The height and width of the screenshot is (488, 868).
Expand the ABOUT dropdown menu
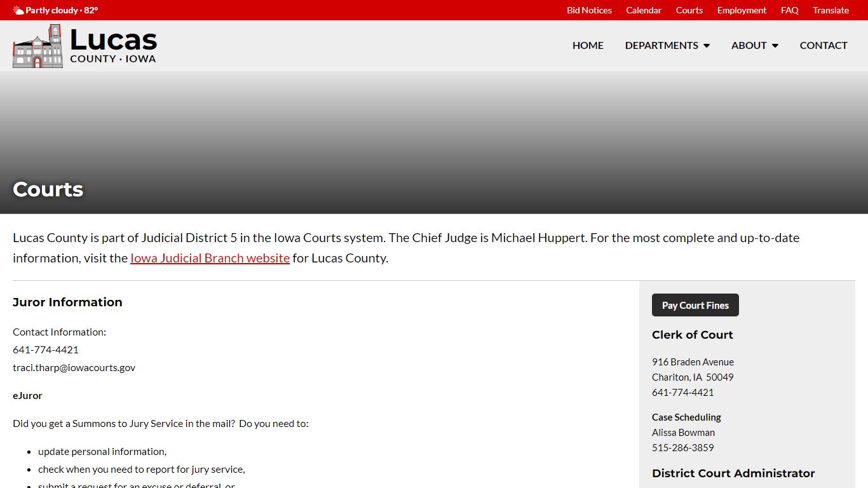tap(754, 45)
